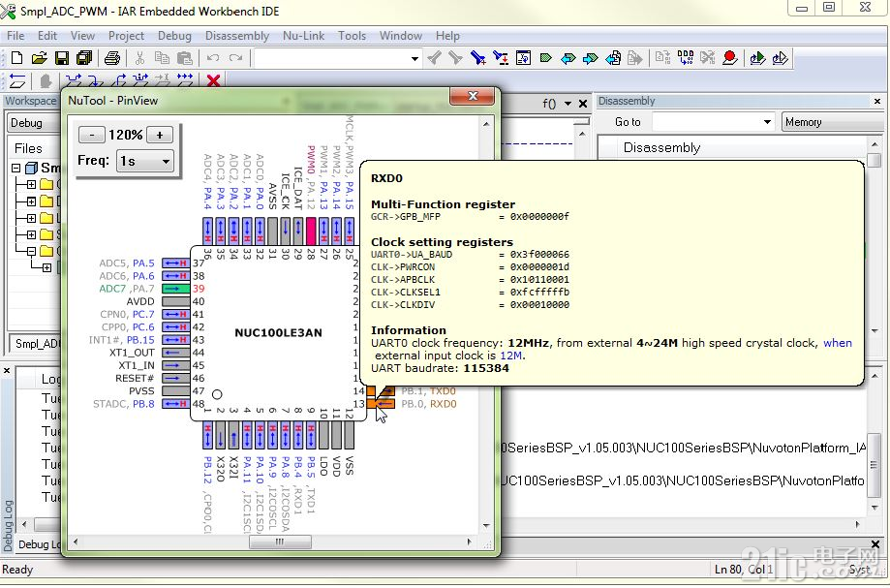This screenshot has width=890, height=588.
Task: Jump to the previous bookmark icon
Action: pyautogui.click(x=568, y=58)
